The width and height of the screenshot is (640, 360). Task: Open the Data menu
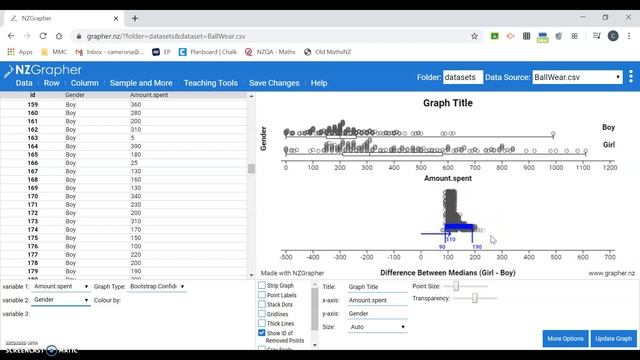(24, 83)
